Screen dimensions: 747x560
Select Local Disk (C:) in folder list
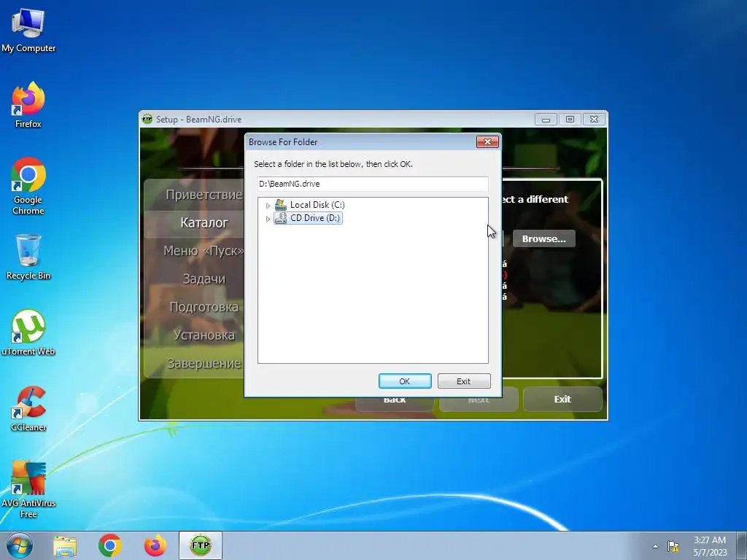317,205
